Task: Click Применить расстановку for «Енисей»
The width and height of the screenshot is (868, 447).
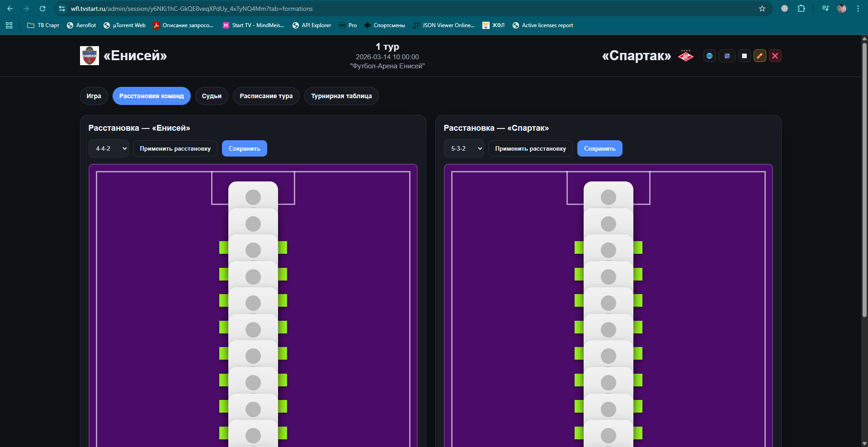Action: (x=175, y=148)
